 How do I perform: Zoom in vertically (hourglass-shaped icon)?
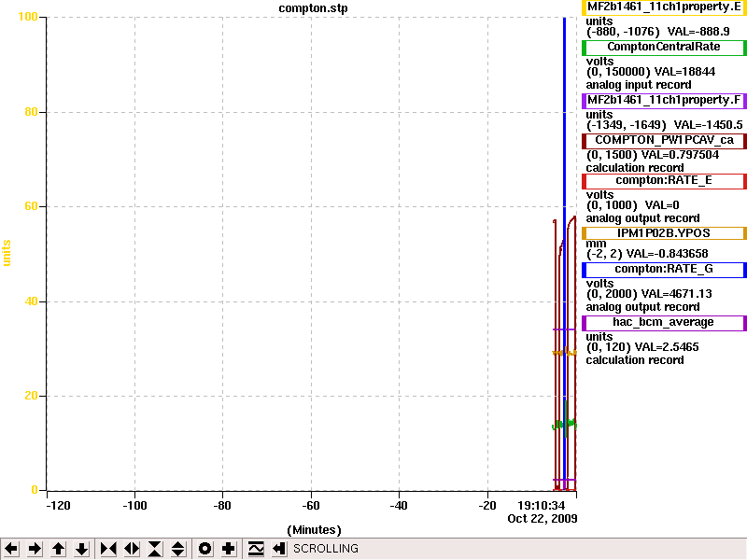click(x=155, y=549)
